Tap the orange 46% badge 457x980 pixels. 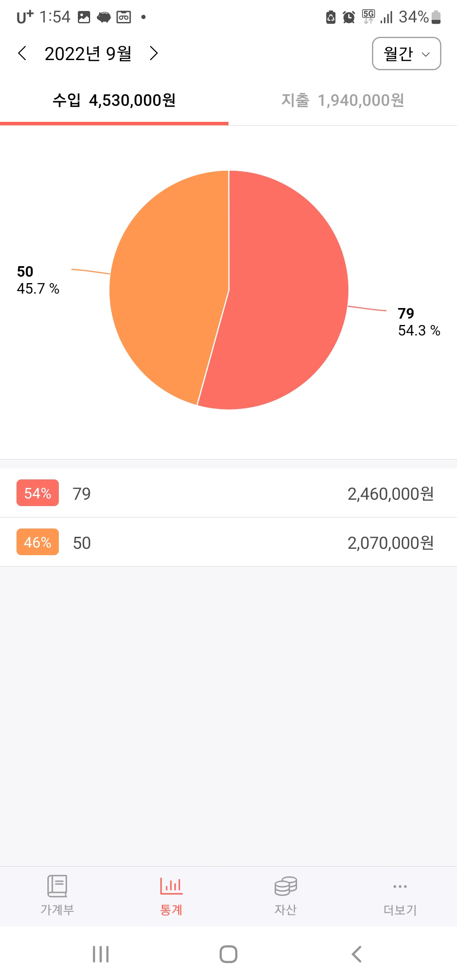38,542
